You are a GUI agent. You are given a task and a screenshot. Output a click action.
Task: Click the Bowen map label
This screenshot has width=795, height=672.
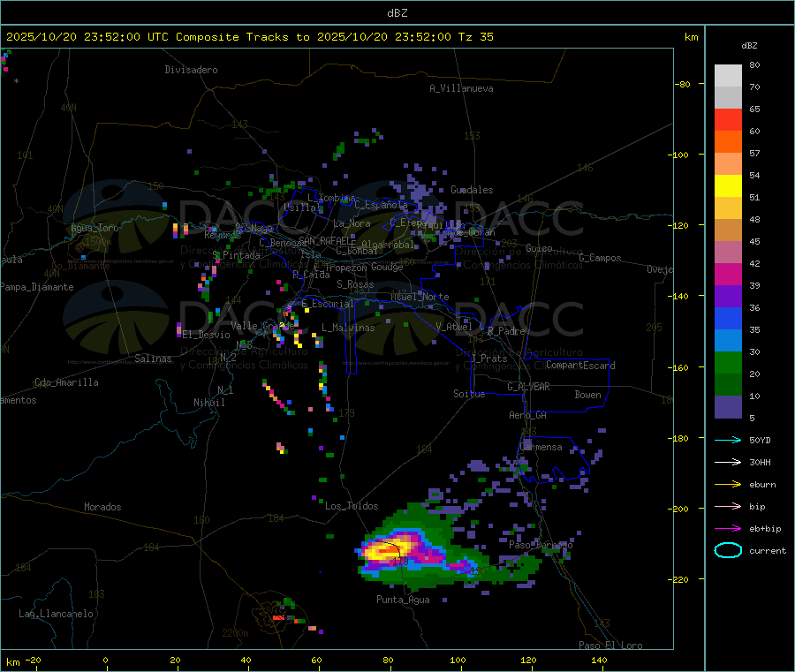587,395
